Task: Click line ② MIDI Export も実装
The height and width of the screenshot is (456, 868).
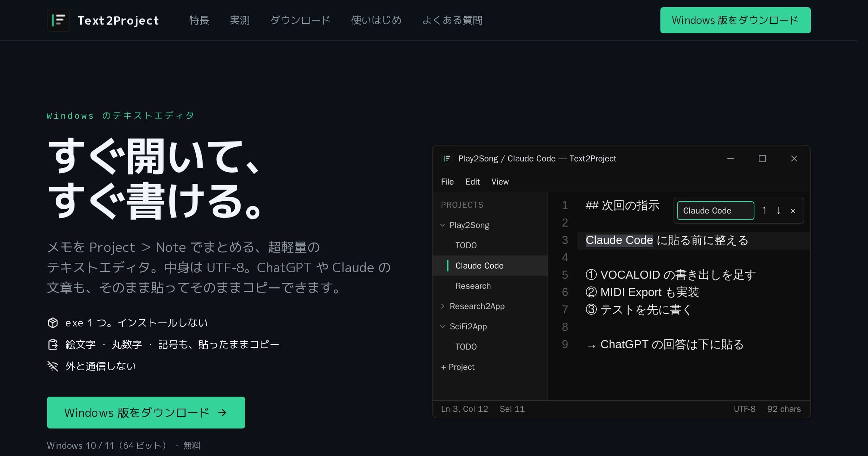Action: tap(642, 292)
